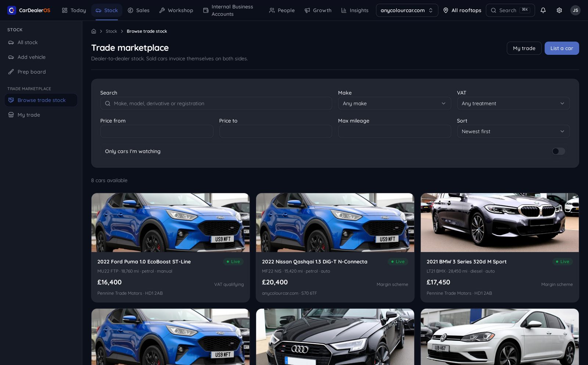Click '8 cars available' count
This screenshot has width=588, height=365.
[109, 180]
